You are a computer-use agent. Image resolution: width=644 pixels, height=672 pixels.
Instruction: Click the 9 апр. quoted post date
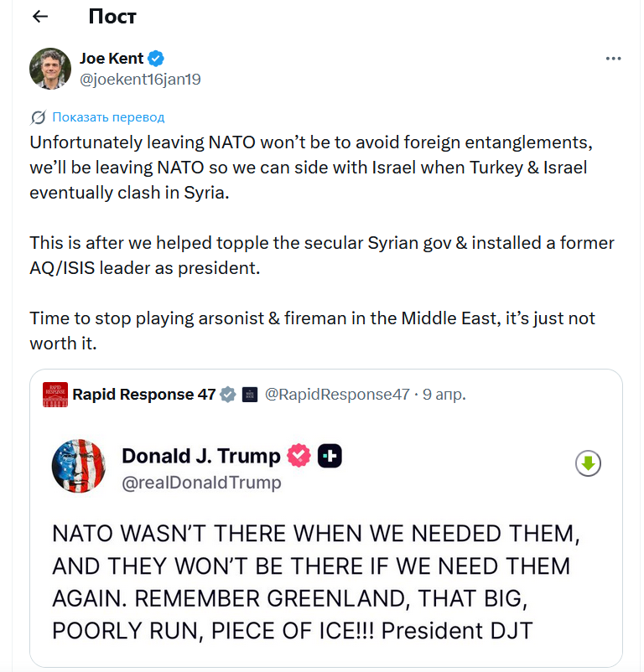pos(445,395)
